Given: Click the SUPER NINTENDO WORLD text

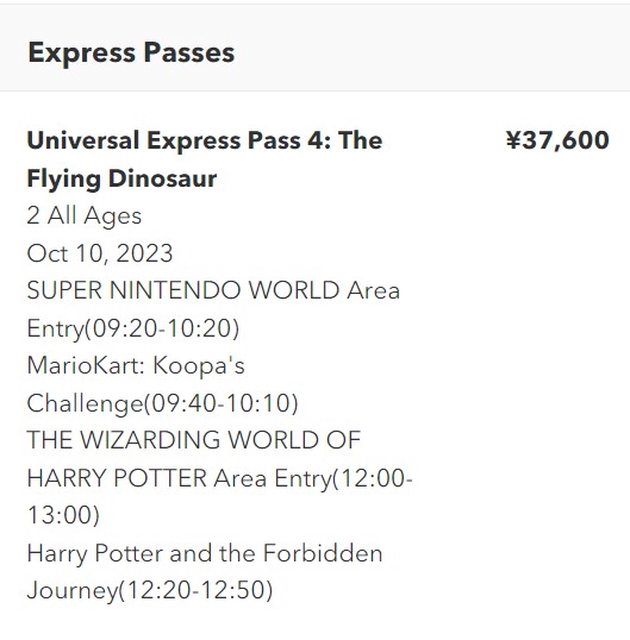Looking at the screenshot, I should [x=183, y=291].
